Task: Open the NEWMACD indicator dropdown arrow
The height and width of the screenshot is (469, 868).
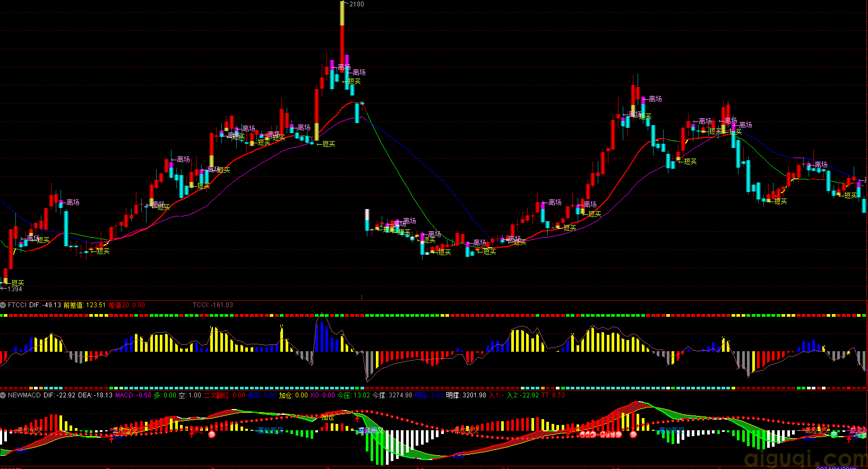Action: [x=3, y=395]
